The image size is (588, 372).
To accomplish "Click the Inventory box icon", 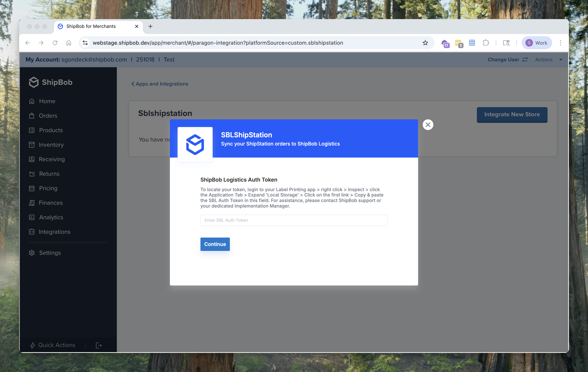I will [x=32, y=145].
